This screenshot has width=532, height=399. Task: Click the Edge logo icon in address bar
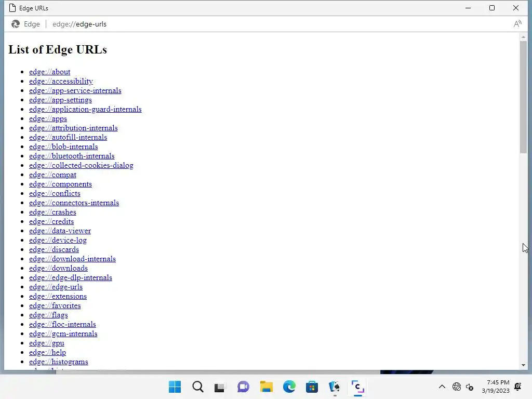click(15, 24)
